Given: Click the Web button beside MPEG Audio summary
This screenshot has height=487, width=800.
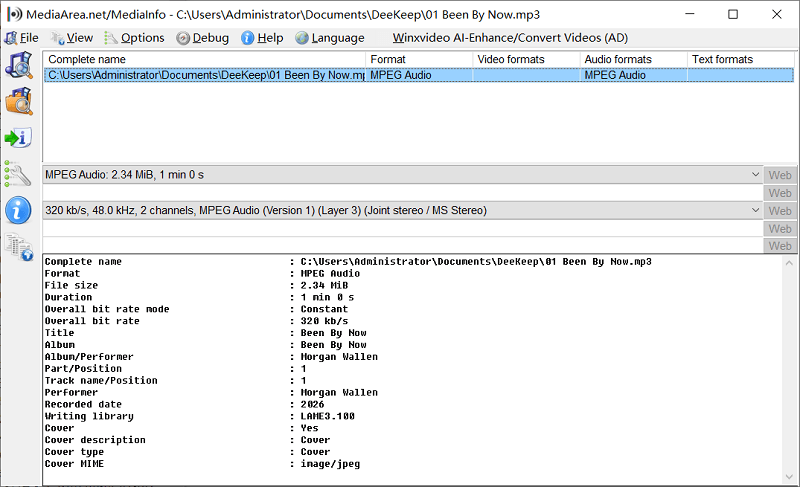Looking at the screenshot, I should pos(780,175).
